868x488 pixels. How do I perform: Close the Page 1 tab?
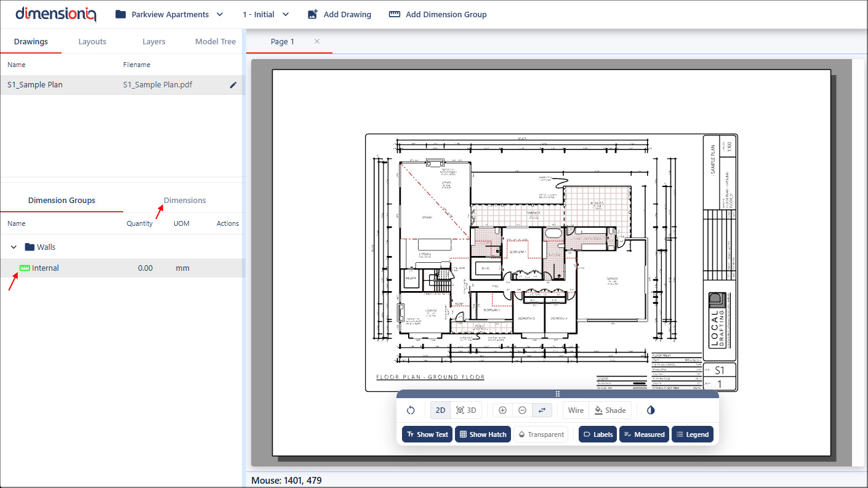317,41
